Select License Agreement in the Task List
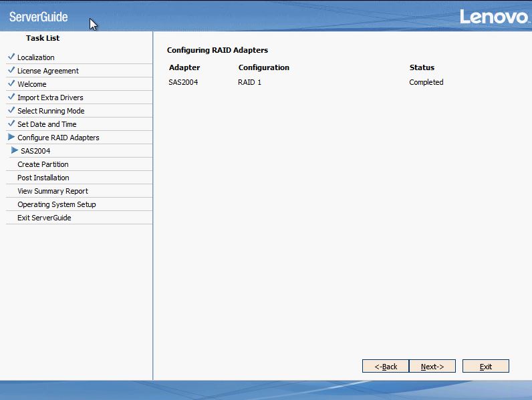 coord(48,71)
